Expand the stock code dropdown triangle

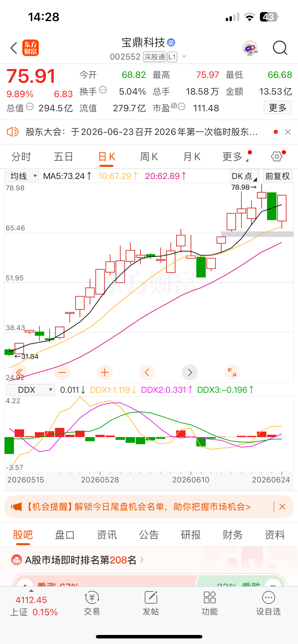click(184, 57)
